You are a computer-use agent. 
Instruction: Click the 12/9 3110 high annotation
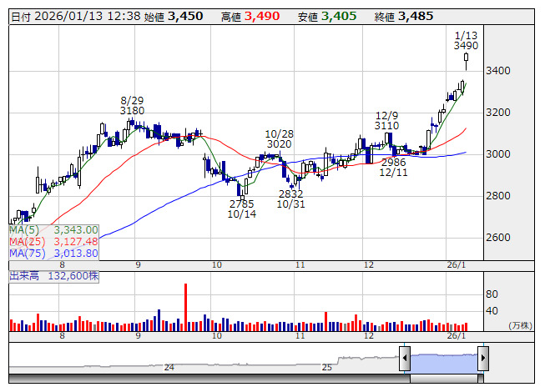tap(386, 121)
